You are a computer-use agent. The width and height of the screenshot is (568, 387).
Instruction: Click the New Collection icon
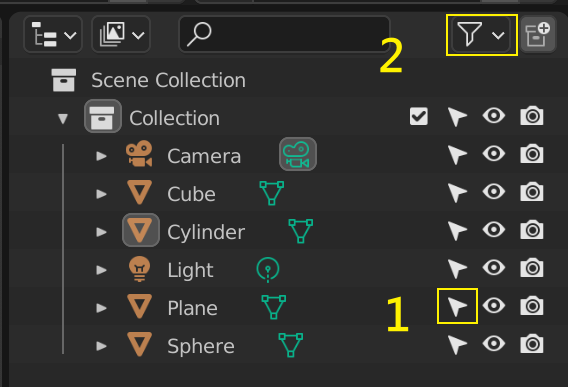click(x=538, y=34)
